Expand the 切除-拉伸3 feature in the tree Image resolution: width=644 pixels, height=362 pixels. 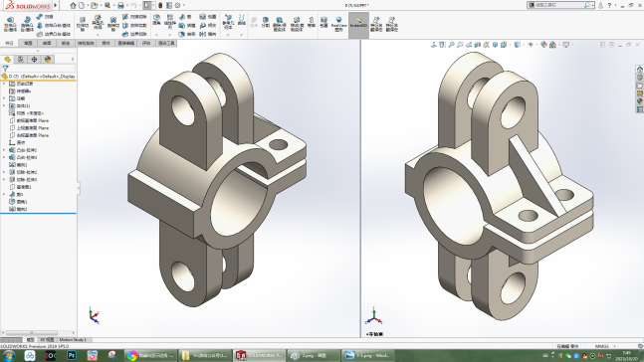click(x=4, y=180)
